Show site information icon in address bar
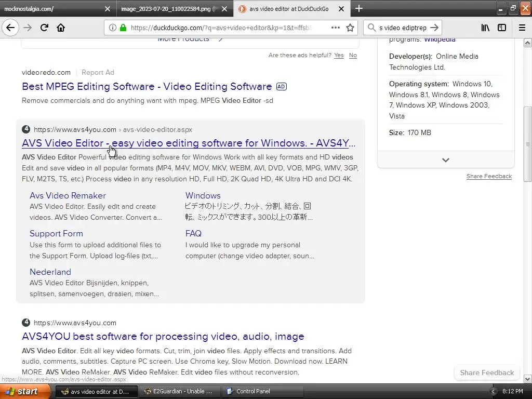Image resolution: width=532 pixels, height=399 pixels. point(113,28)
